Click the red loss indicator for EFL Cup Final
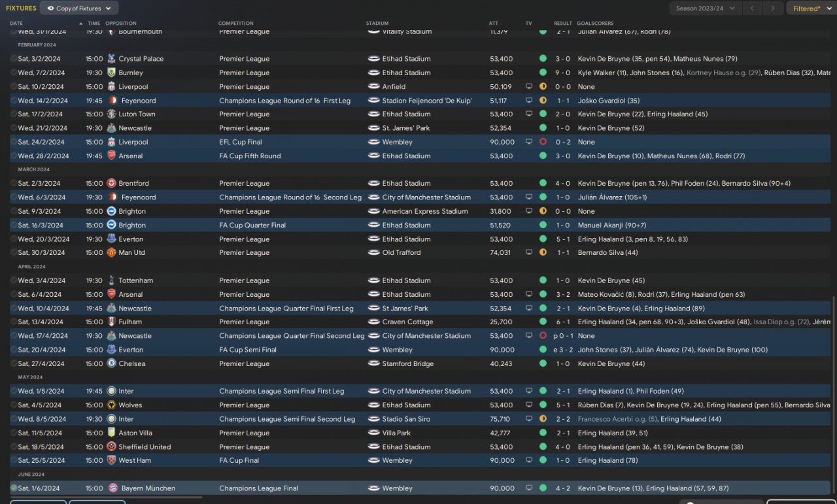The width and height of the screenshot is (837, 504). pyautogui.click(x=543, y=142)
